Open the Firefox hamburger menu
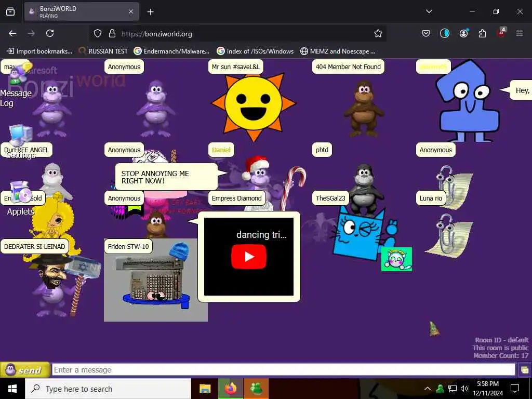The width and height of the screenshot is (532, 399). [x=520, y=33]
